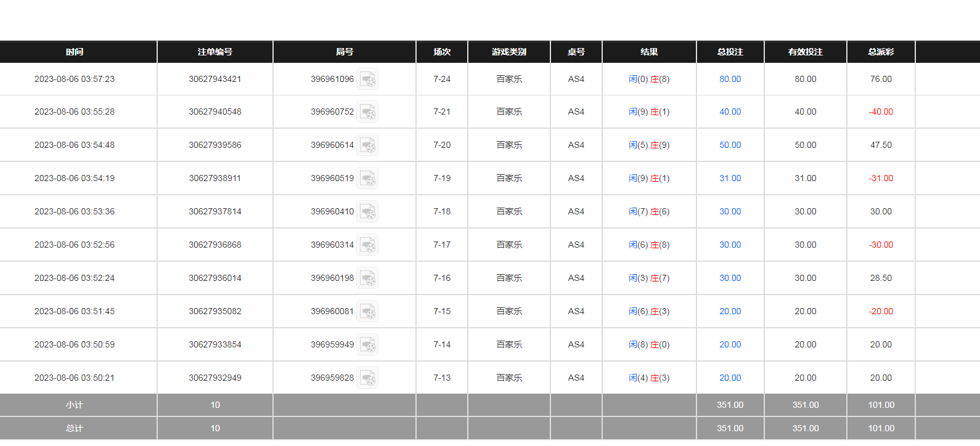
Task: Click the 时间 column header
Action: tap(75, 52)
